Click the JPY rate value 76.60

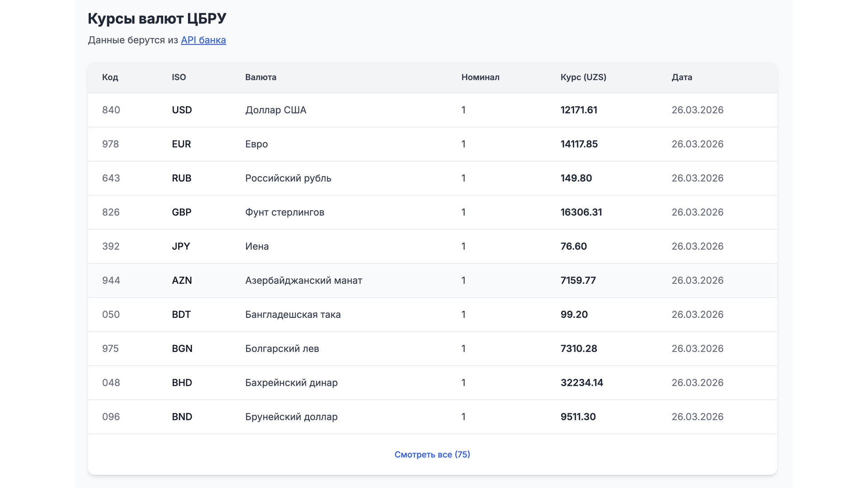tap(573, 247)
